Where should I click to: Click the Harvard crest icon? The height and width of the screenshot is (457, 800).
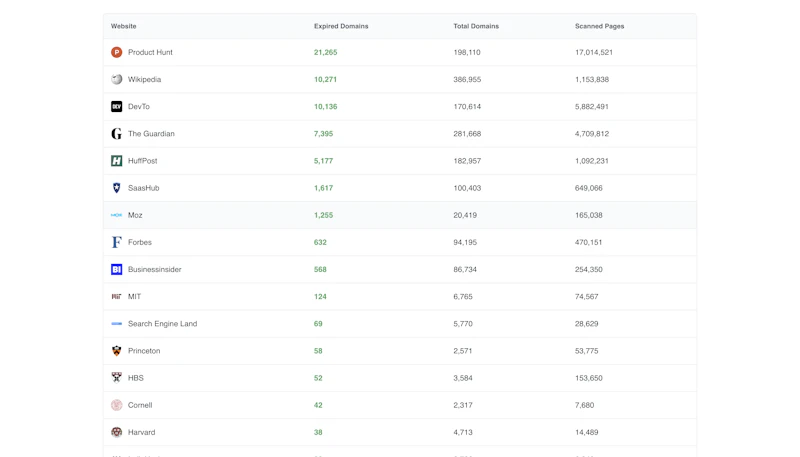point(116,432)
